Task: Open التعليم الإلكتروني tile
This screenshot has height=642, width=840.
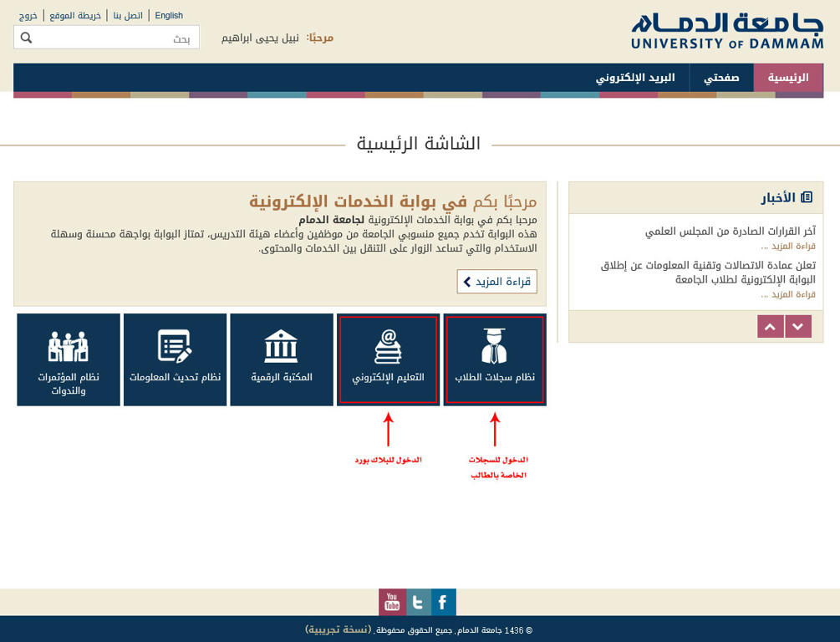Action: 389,359
